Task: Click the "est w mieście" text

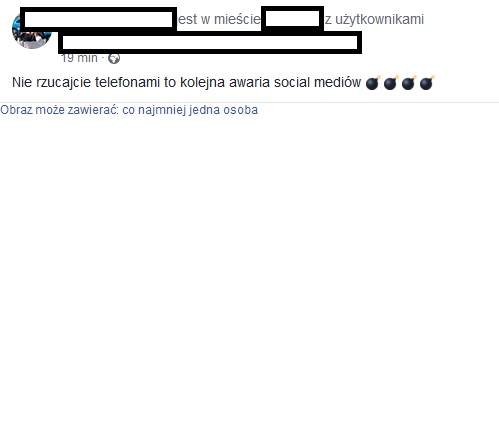Action: coord(219,19)
